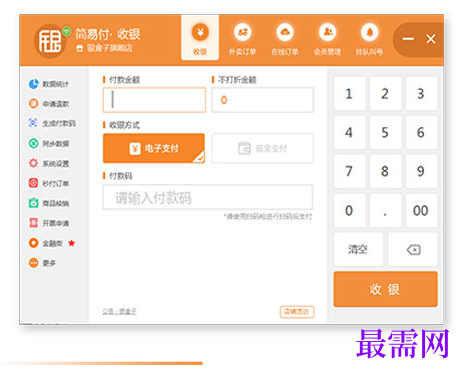Open the 公告 announcement link at bottom
The image size is (468, 375).
pos(119,312)
